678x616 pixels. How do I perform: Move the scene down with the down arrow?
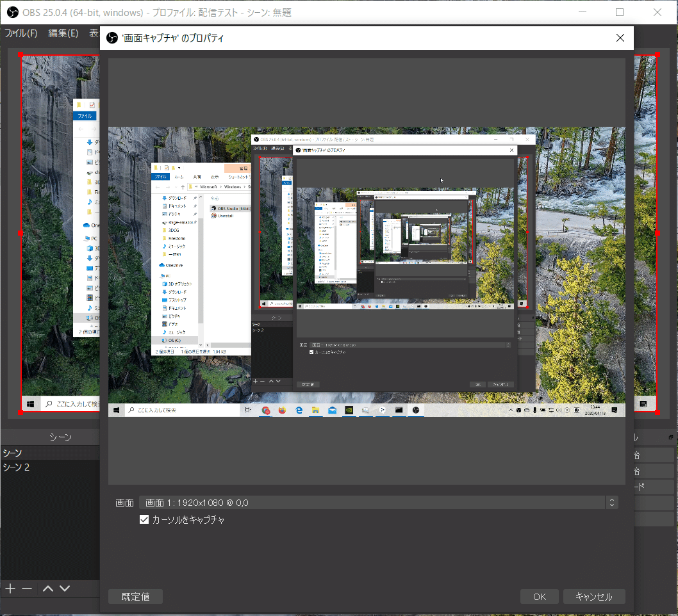(65, 588)
